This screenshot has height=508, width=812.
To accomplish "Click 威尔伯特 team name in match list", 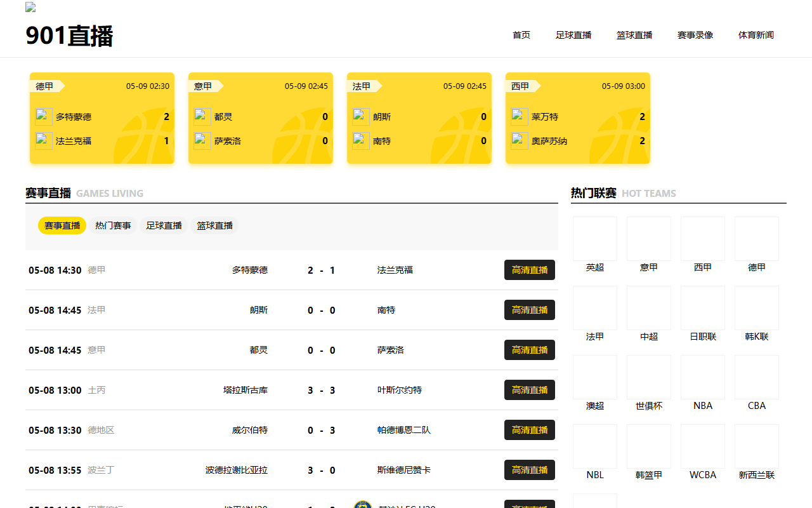I will (x=250, y=430).
